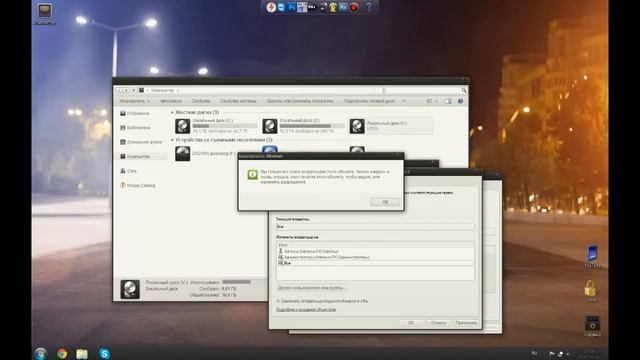Toggle the preview pane icon in Explorer toolbar

448,101
